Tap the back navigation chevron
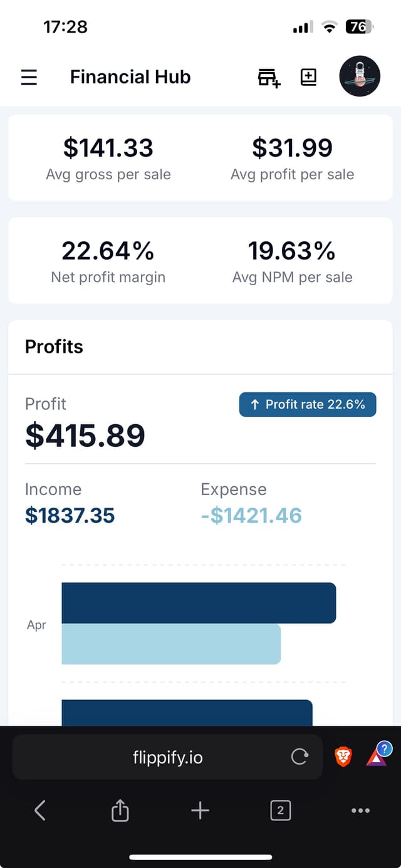Screen dimensions: 401x868 [39, 810]
